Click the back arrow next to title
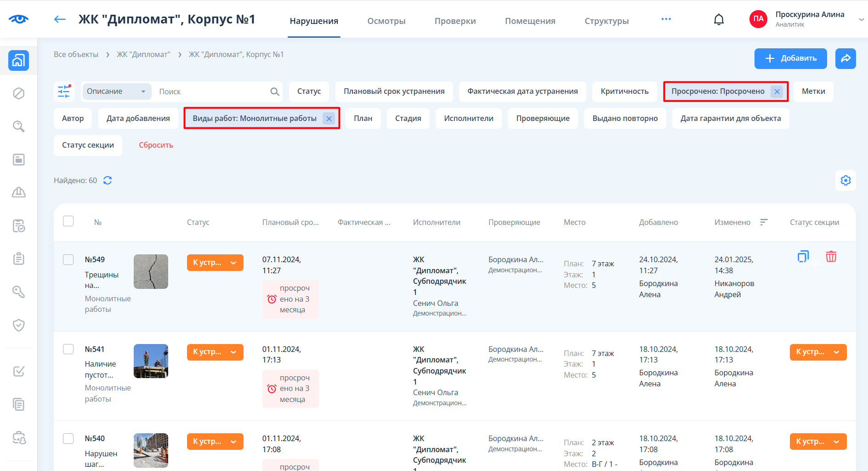This screenshot has height=471, width=868. tap(60, 19)
